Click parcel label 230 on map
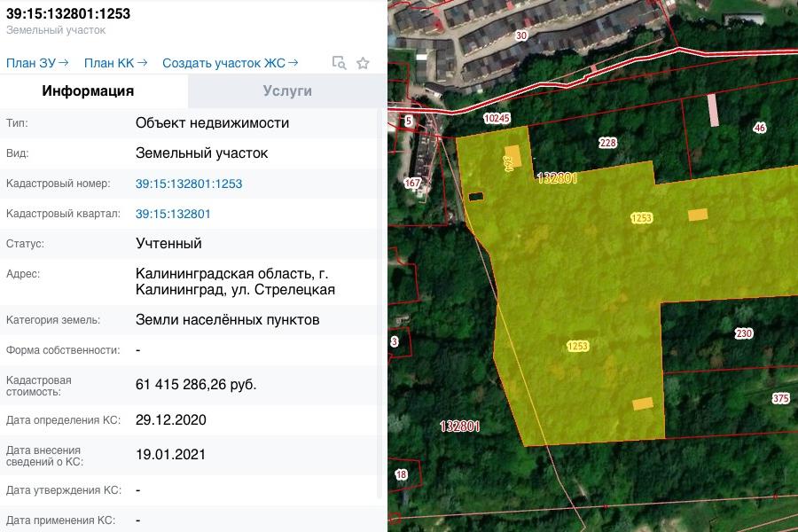The height and width of the screenshot is (532, 798). tap(743, 333)
